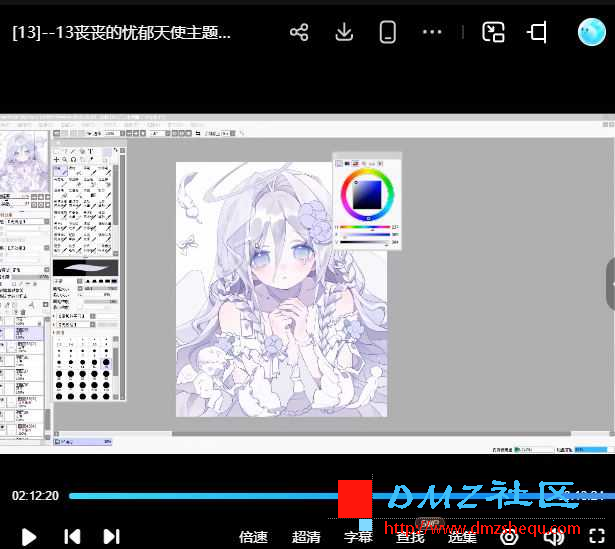615x549 pixels.
Task: Change quality via the 超清 button
Action: (306, 537)
